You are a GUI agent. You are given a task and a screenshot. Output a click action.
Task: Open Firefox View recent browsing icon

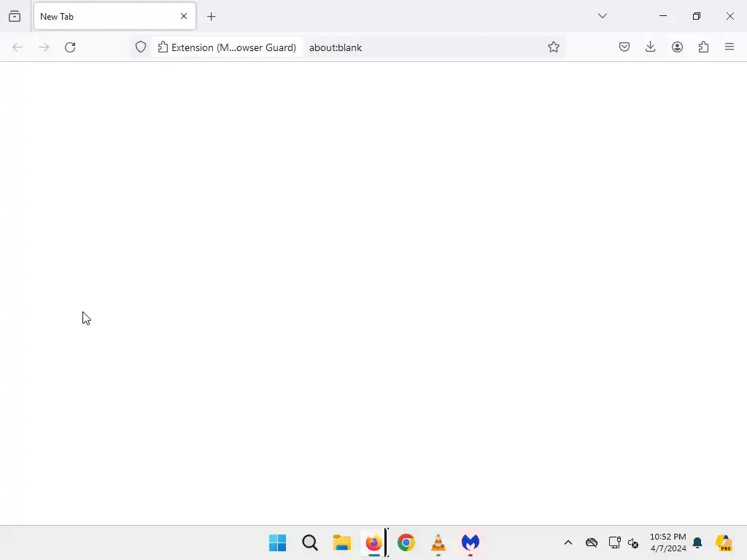[x=15, y=16]
